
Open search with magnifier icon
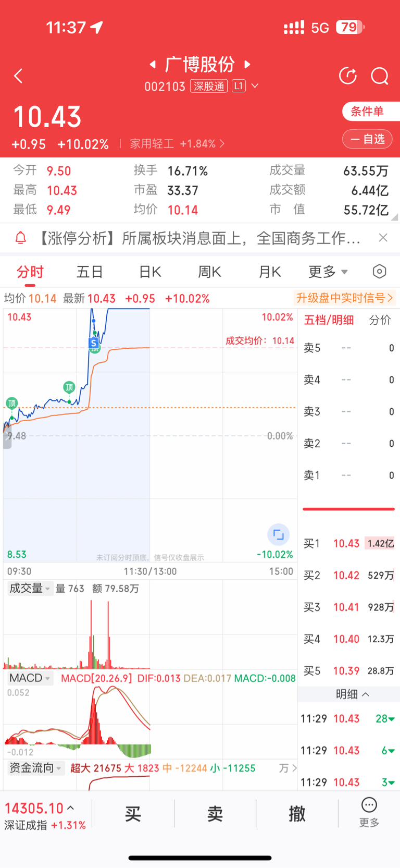click(380, 76)
